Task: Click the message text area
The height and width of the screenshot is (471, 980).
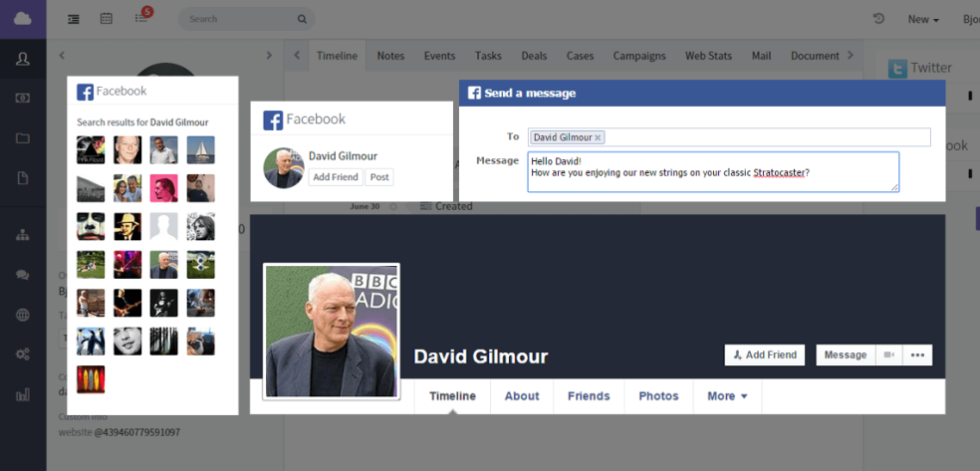Action: tap(712, 171)
